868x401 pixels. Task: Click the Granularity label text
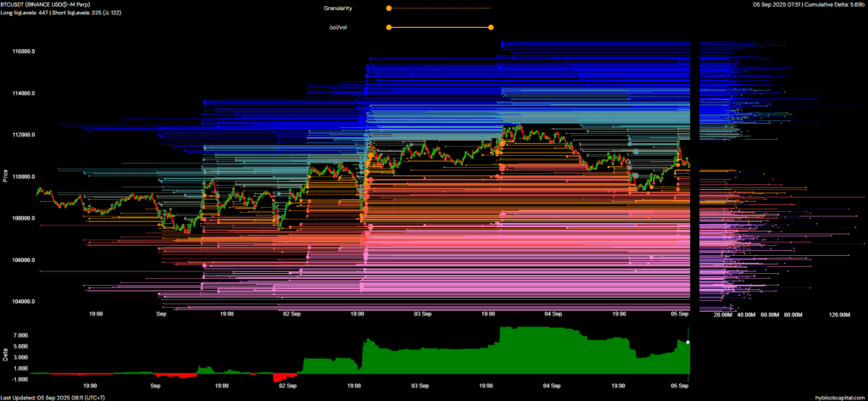[x=337, y=8]
